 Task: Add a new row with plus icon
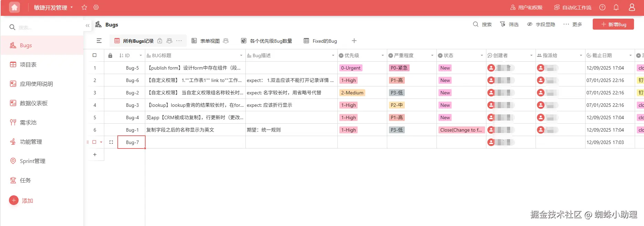tap(95, 155)
